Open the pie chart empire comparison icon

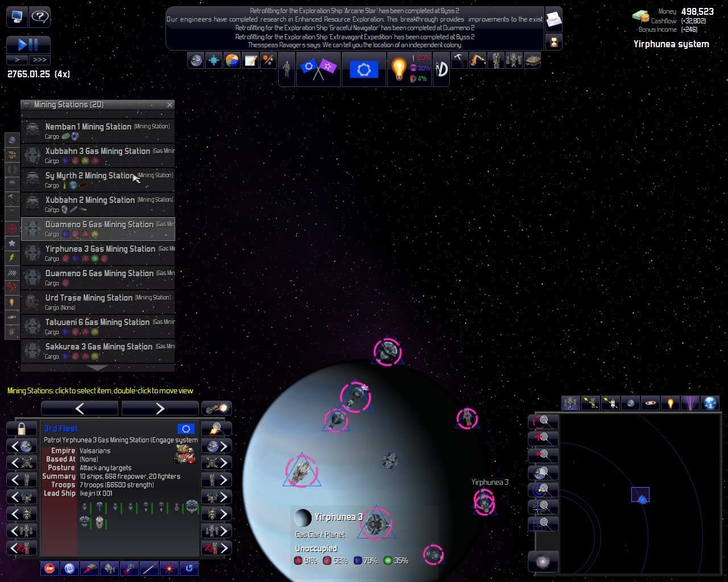(232, 60)
